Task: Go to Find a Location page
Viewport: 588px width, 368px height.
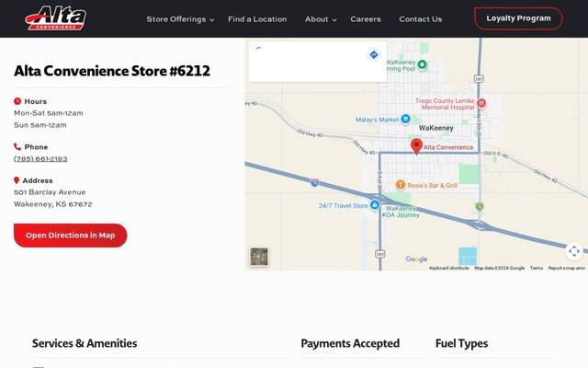Action: (257, 19)
